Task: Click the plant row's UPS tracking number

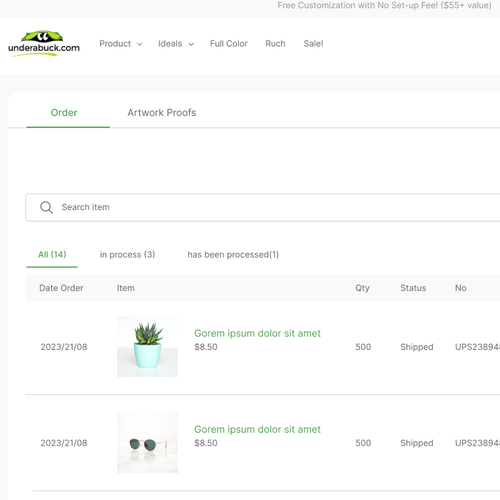Action: click(477, 347)
